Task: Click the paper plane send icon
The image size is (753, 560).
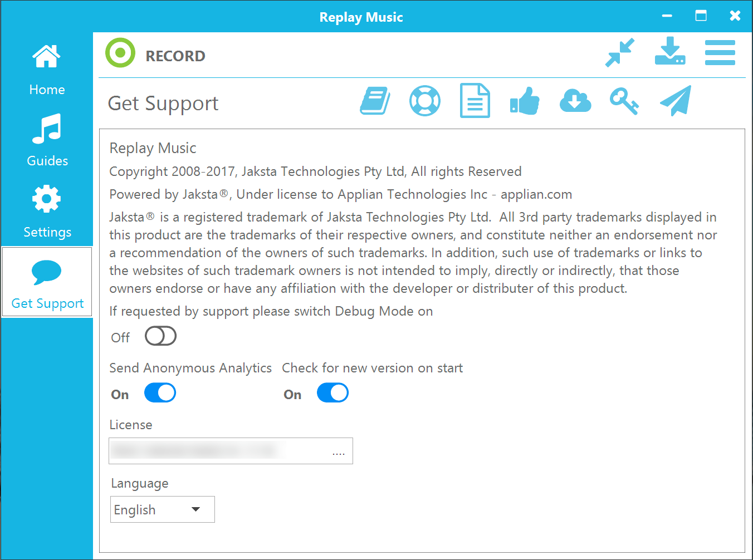Action: pyautogui.click(x=676, y=101)
